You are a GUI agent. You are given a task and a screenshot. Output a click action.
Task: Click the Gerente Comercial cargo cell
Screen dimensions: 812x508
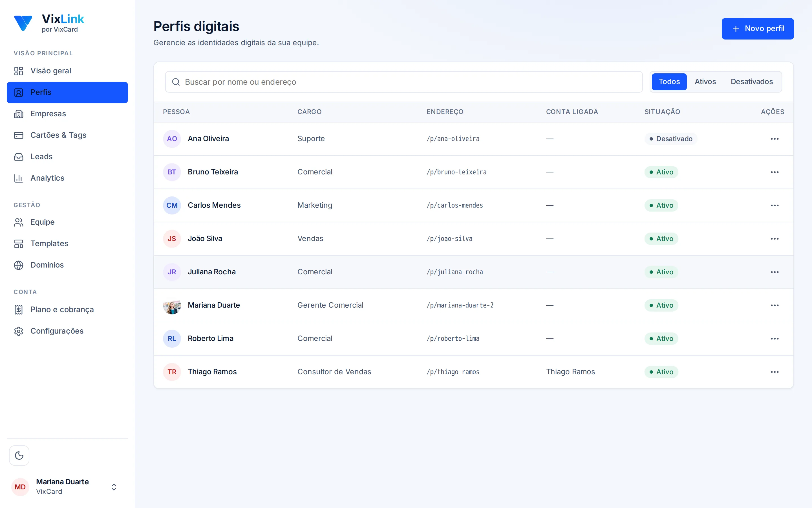[x=330, y=305]
